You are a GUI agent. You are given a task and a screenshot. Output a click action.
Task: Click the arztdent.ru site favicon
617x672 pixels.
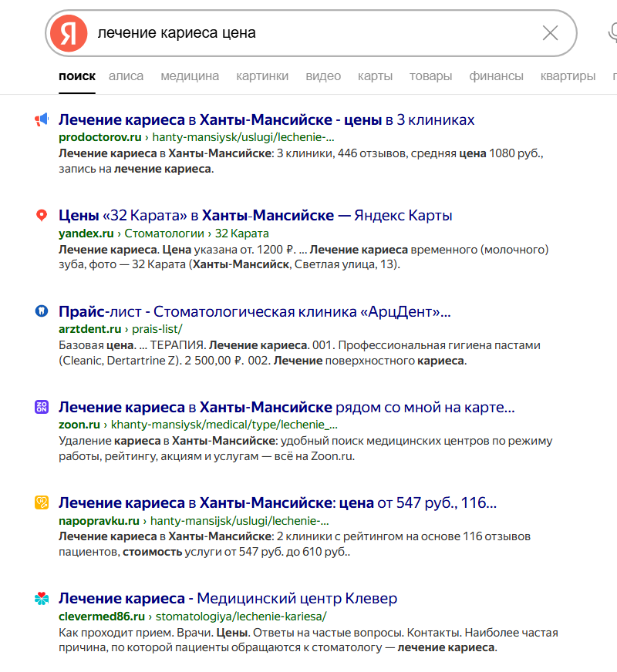click(42, 311)
